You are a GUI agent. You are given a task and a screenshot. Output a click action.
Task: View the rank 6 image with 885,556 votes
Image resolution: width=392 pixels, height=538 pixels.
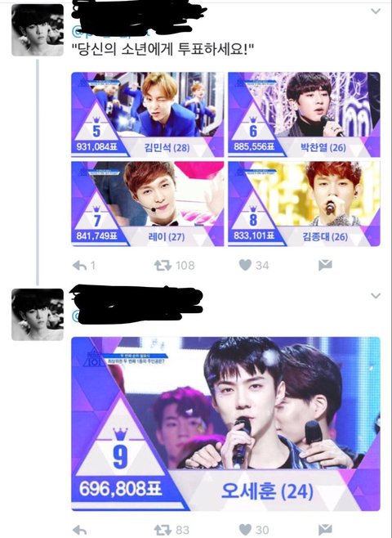[305, 114]
